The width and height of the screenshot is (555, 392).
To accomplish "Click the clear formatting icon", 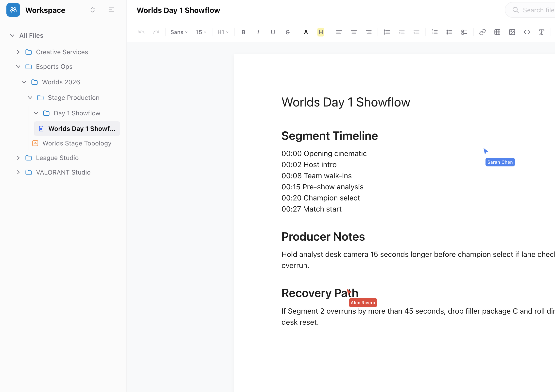I will click(541, 32).
